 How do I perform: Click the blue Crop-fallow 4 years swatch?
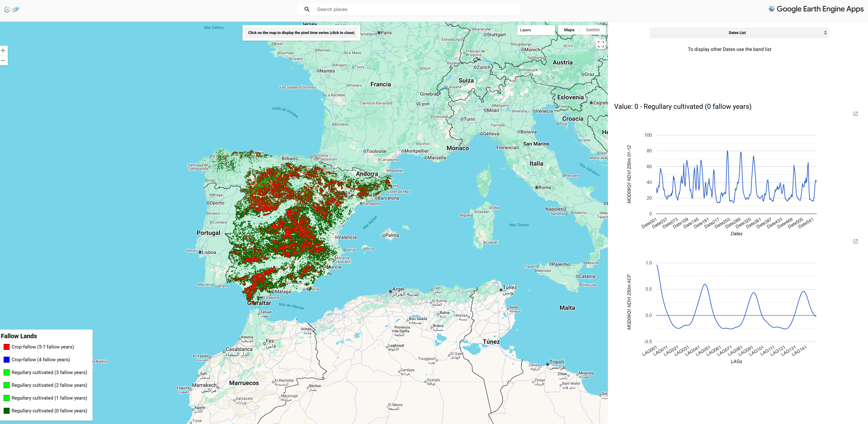pyautogui.click(x=6, y=360)
